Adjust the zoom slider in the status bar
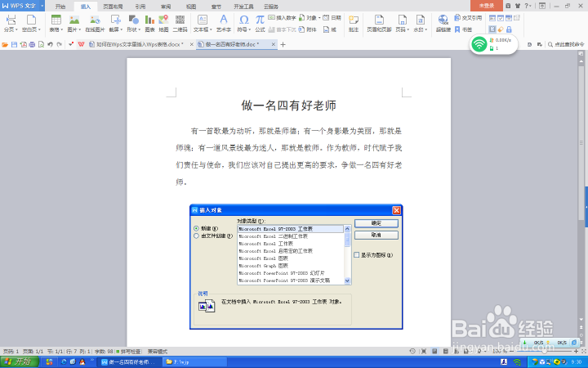Viewport: 588px width, 368px height. [544, 352]
